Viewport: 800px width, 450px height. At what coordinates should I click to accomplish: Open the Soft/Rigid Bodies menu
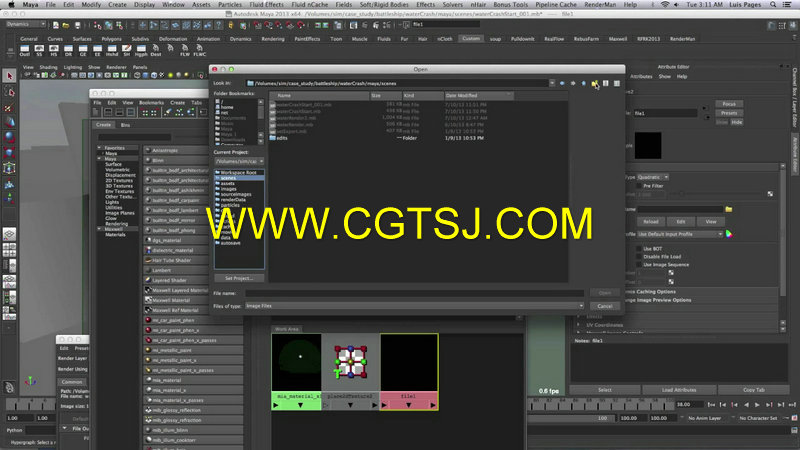pos(384,5)
